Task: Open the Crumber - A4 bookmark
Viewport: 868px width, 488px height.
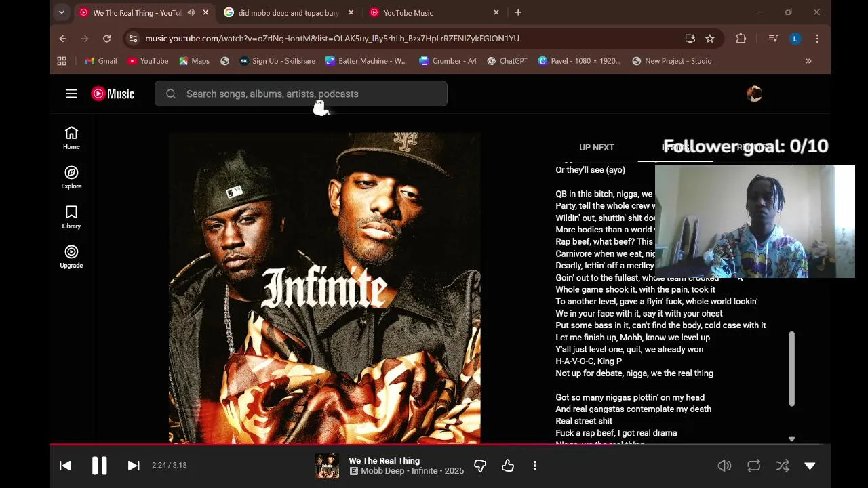Action: [448, 61]
